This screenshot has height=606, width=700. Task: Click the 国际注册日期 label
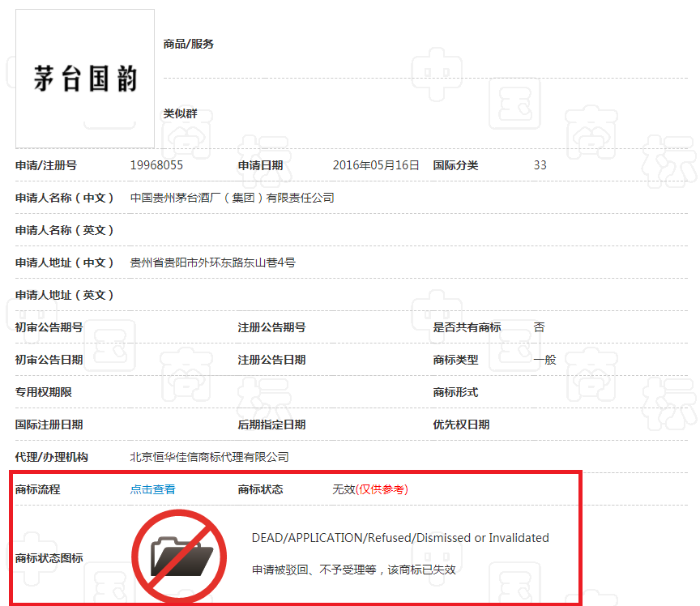pyautogui.click(x=49, y=425)
